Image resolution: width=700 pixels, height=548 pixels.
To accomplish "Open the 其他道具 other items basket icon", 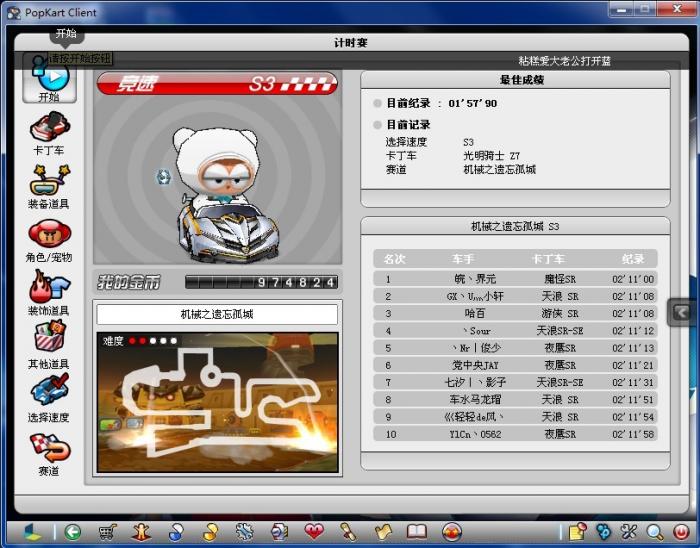I will [x=49, y=345].
